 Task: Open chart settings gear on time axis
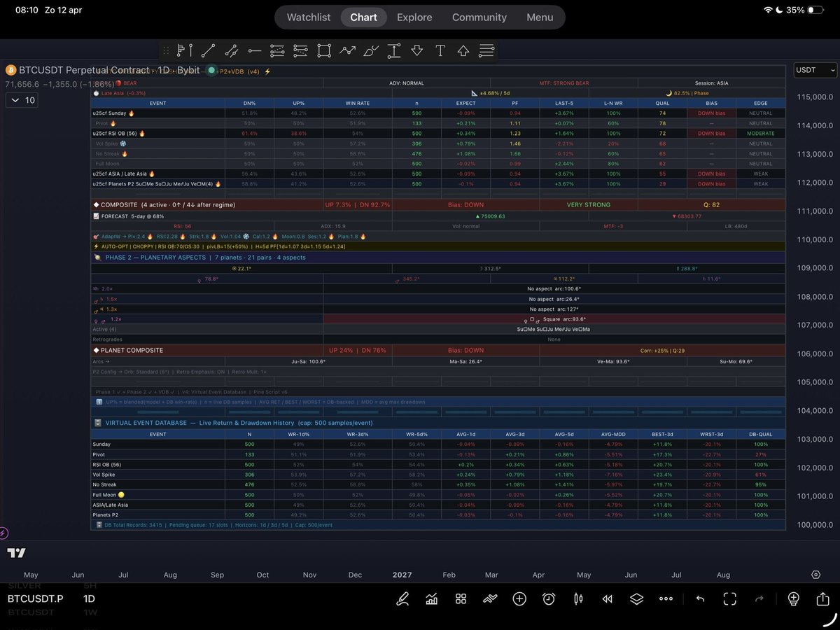[815, 575]
